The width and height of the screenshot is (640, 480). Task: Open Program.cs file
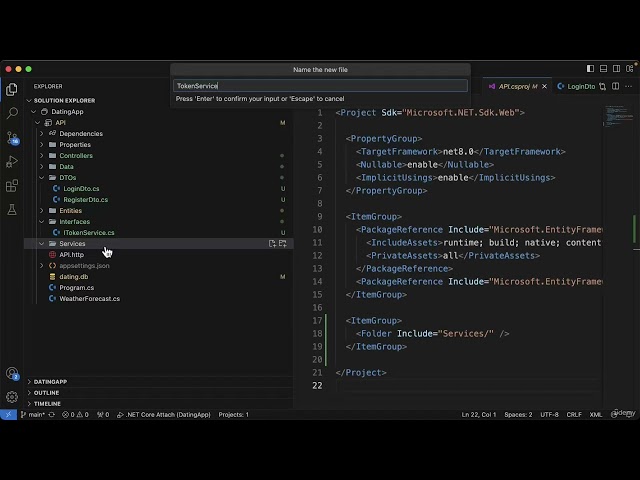point(76,288)
